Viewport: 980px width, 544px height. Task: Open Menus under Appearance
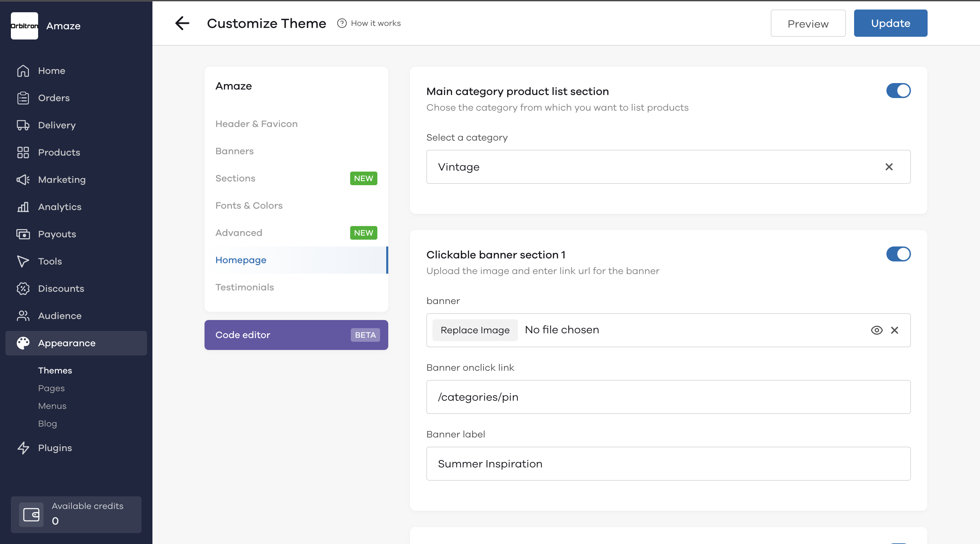[52, 406]
